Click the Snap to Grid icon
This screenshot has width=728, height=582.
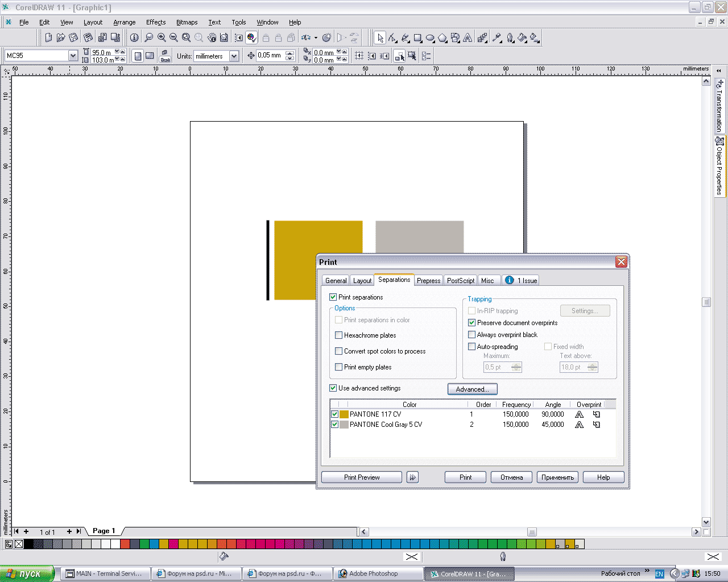pos(359,56)
